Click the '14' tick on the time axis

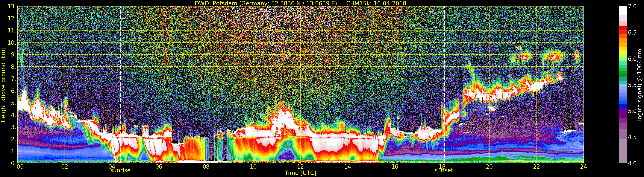point(347,167)
